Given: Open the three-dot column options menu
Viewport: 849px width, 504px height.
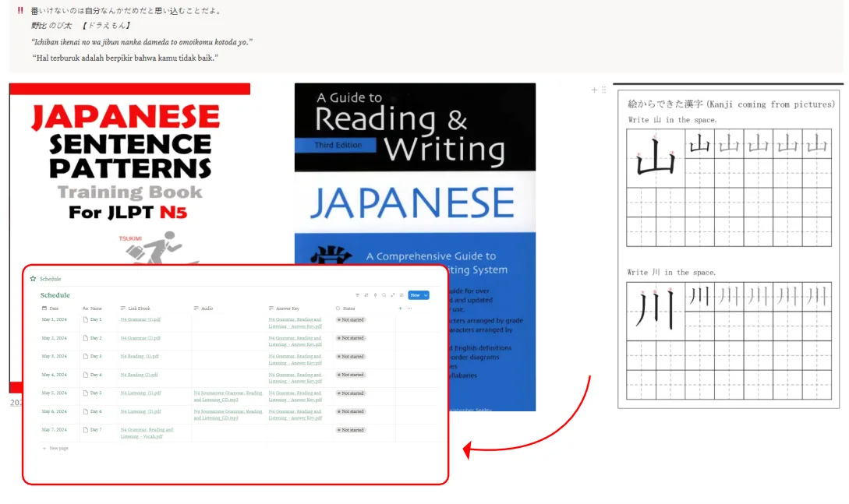Looking at the screenshot, I should click(409, 308).
